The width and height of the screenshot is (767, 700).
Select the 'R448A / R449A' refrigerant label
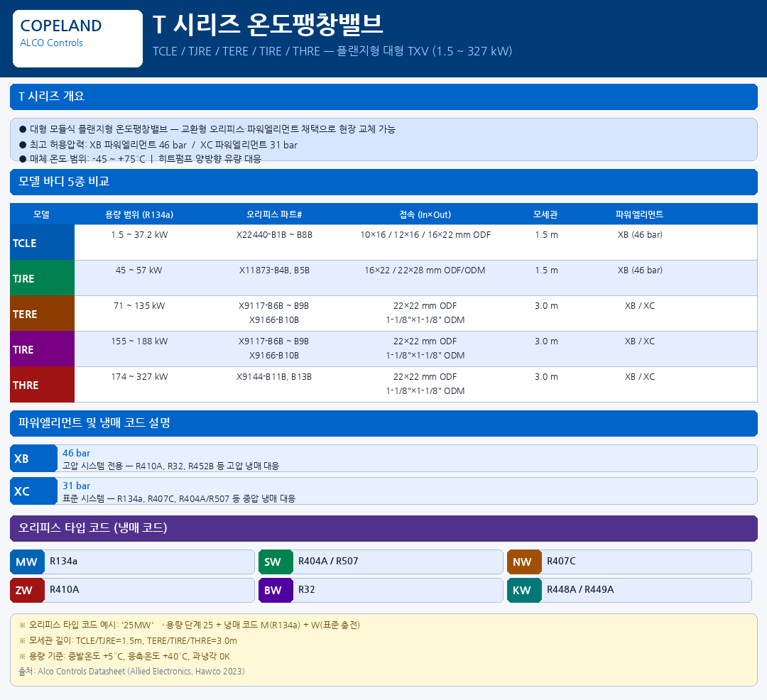pyautogui.click(x=580, y=589)
